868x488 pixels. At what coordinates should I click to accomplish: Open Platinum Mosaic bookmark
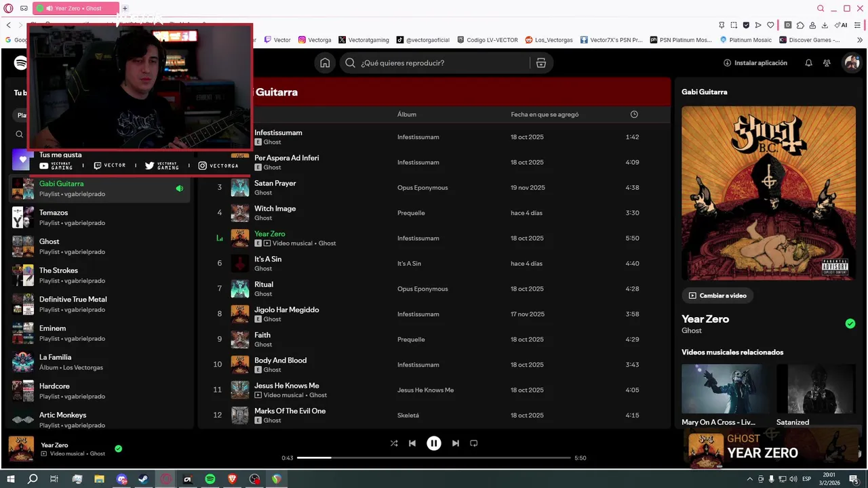click(x=745, y=40)
